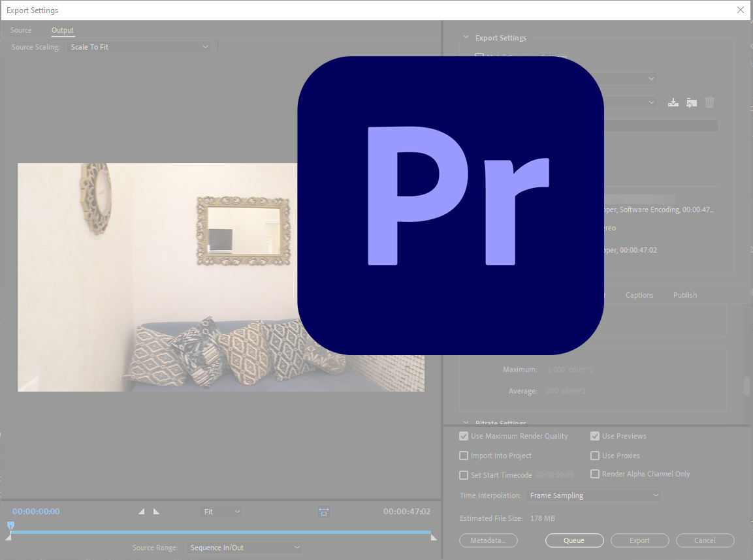Open the Publish tab

[685, 295]
